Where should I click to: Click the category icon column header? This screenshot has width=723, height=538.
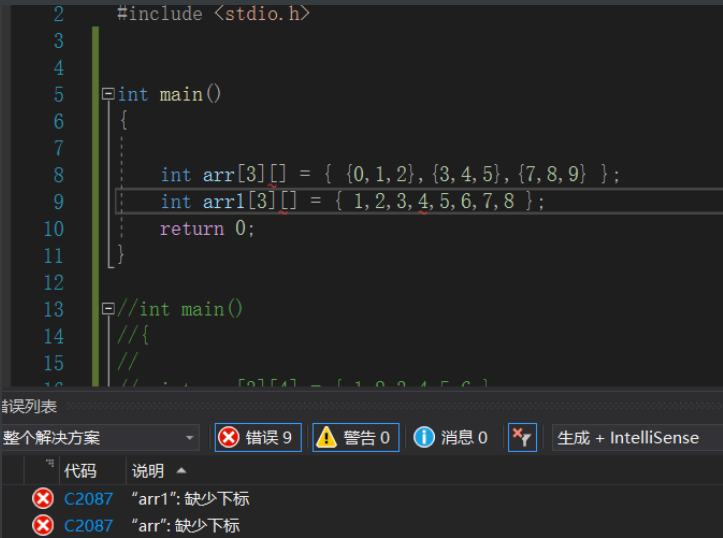[42, 471]
